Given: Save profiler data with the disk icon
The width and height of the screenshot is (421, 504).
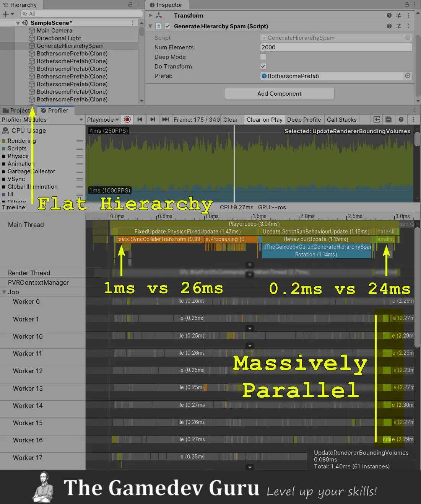Looking at the screenshot, I should 388,119.
